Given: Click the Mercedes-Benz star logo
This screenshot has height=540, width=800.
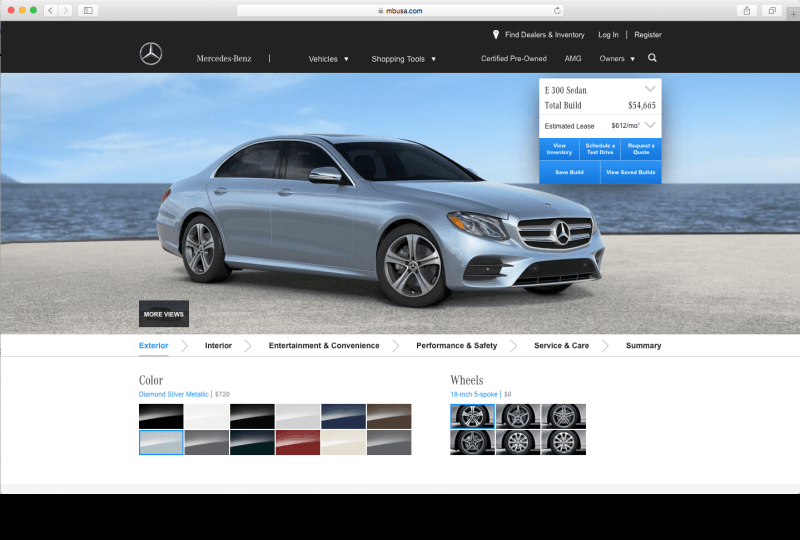Looking at the screenshot, I should coord(151,54).
